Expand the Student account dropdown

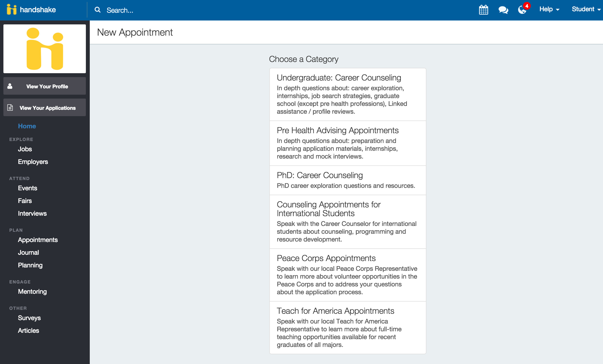pos(586,9)
